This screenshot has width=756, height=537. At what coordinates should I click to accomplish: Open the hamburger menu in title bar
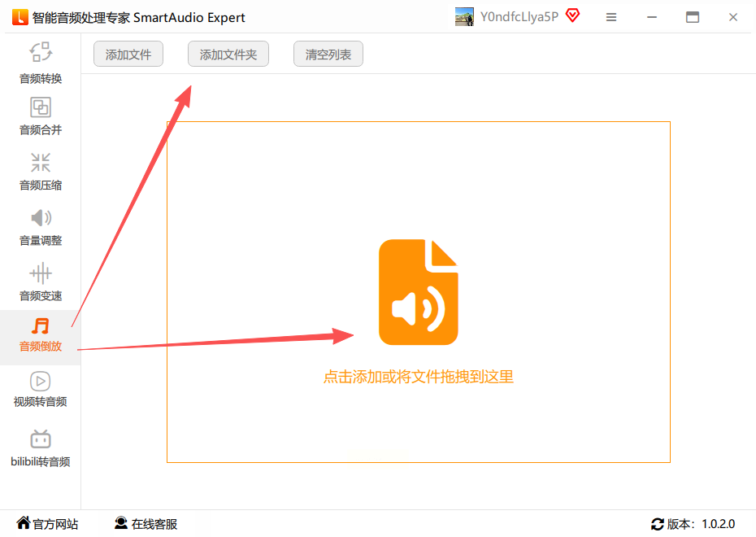pos(611,17)
